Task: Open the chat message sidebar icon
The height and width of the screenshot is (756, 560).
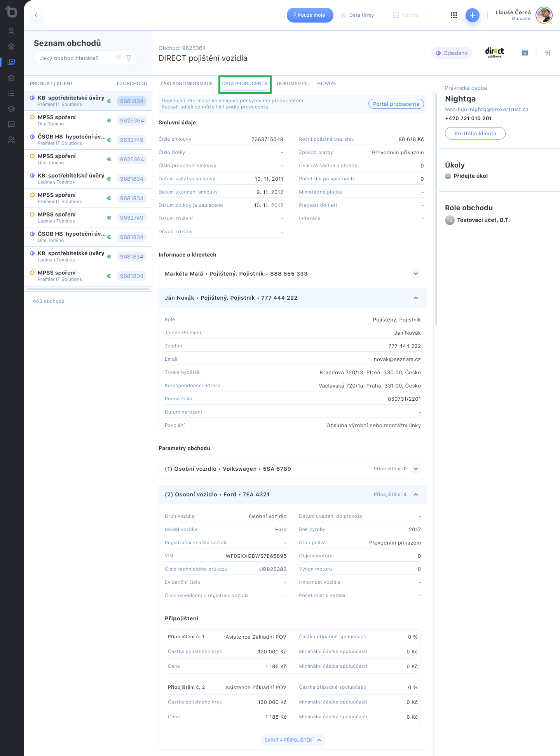Action: (x=11, y=124)
